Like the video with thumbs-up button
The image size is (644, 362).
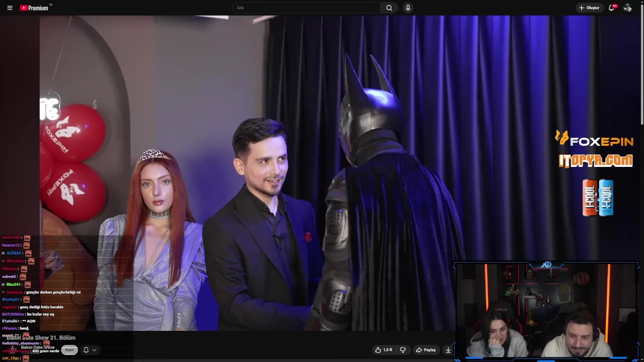click(383, 350)
